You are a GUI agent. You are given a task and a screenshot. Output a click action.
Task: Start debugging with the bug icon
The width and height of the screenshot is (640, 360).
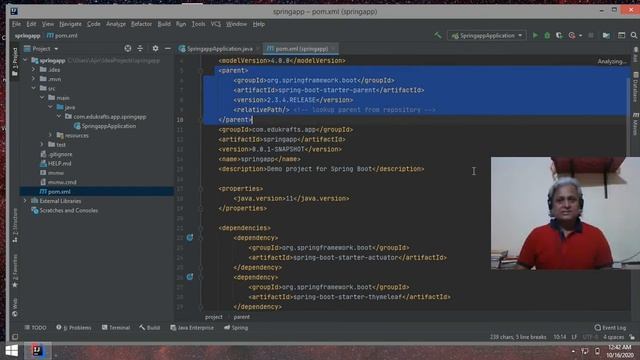click(547, 36)
